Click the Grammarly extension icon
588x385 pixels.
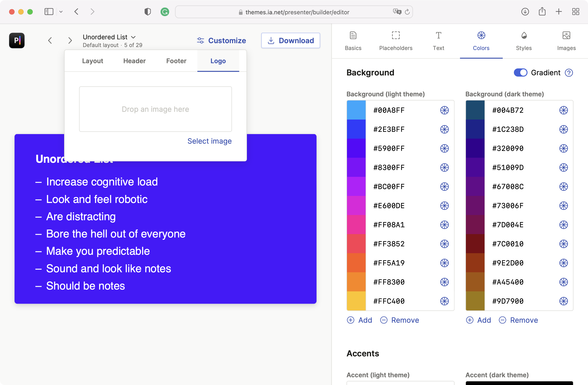click(165, 12)
